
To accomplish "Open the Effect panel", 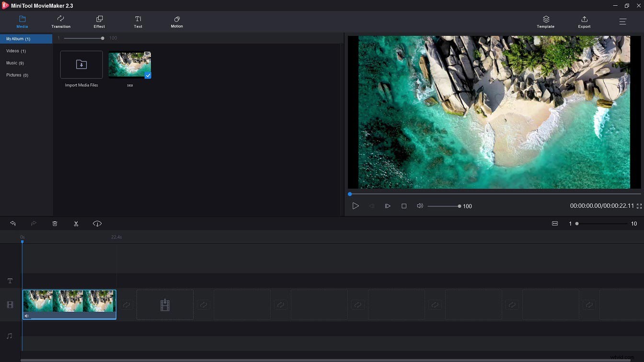I will point(99,22).
